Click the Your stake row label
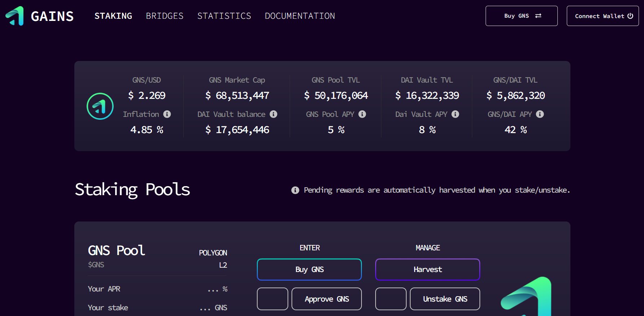 [108, 308]
